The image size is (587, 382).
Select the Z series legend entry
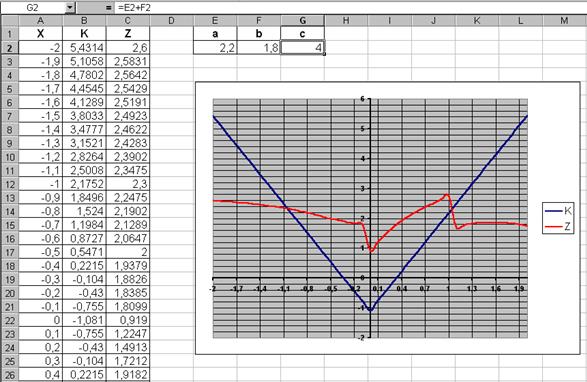558,227
